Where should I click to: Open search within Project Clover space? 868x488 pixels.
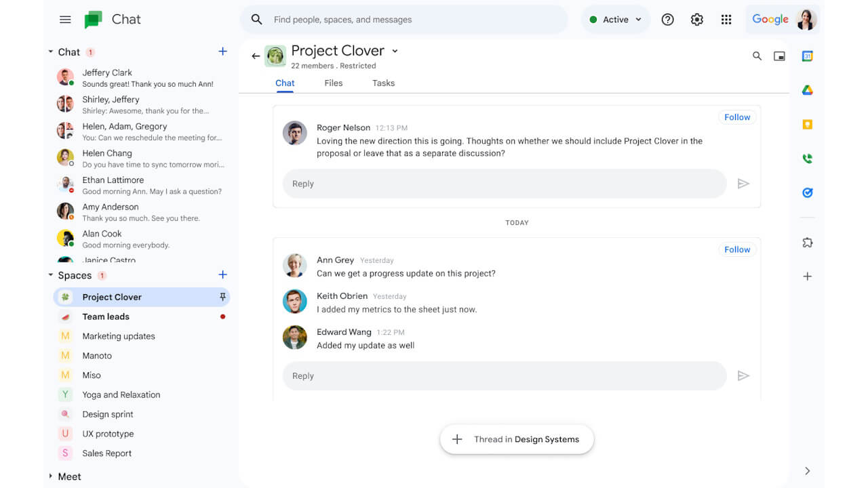click(x=757, y=57)
